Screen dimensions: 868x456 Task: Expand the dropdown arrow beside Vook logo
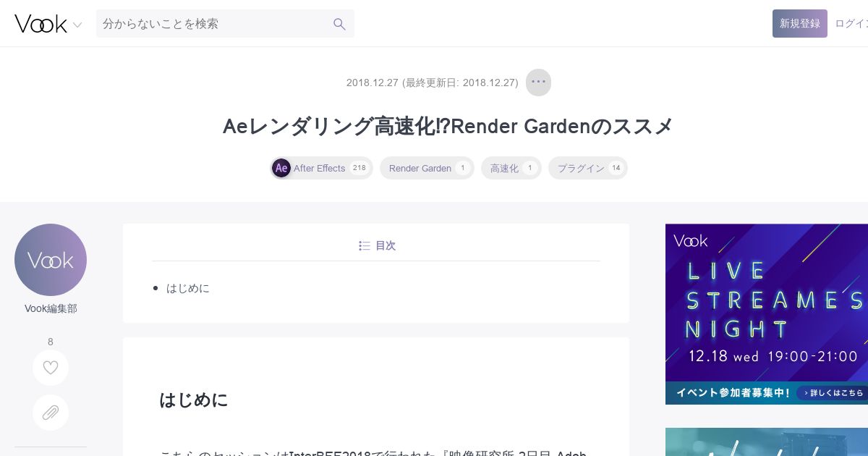tap(77, 25)
